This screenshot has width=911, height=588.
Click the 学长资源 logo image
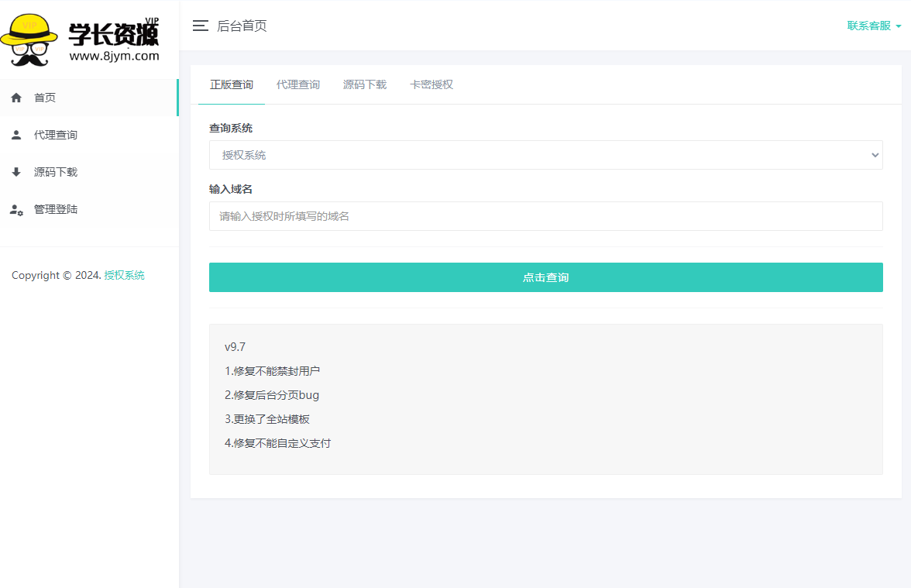[81, 39]
